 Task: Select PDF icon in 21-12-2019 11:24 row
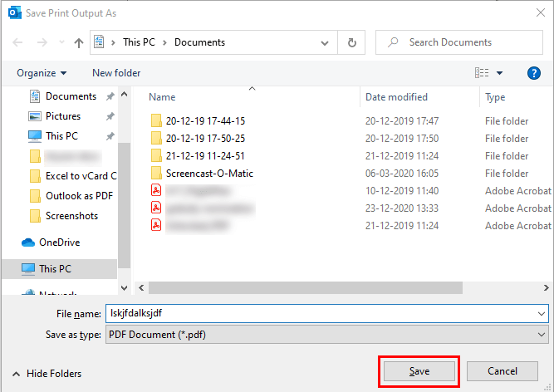click(x=156, y=225)
